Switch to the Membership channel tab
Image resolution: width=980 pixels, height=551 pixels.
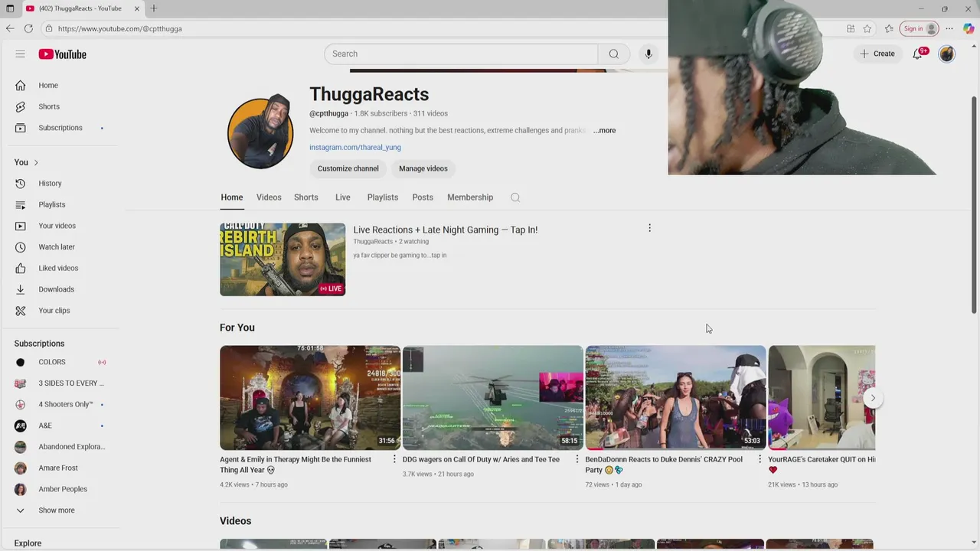pos(470,197)
